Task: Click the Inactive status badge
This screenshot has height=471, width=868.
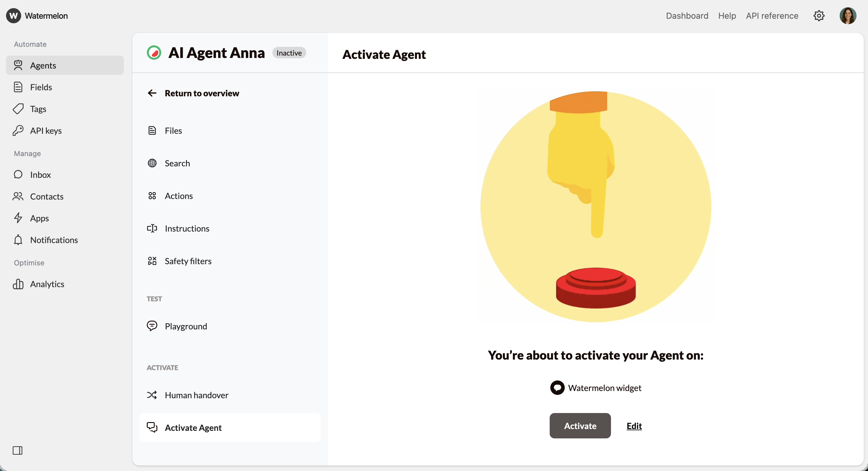Action: pos(289,53)
